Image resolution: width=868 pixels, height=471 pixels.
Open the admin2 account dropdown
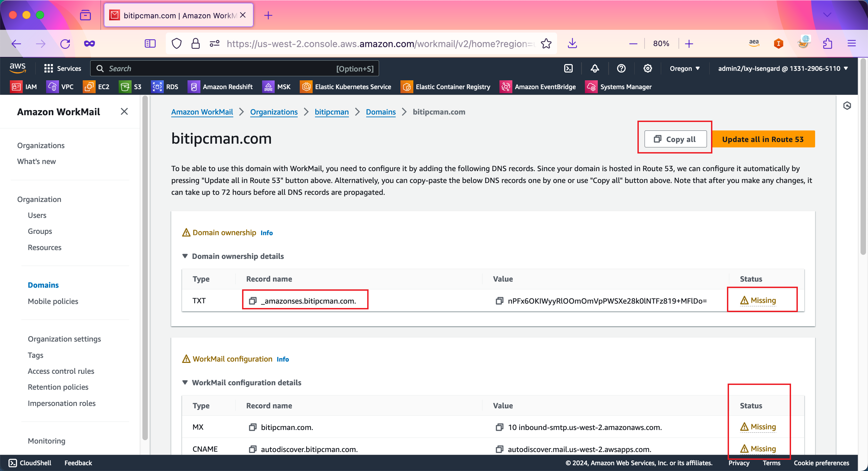(x=783, y=68)
